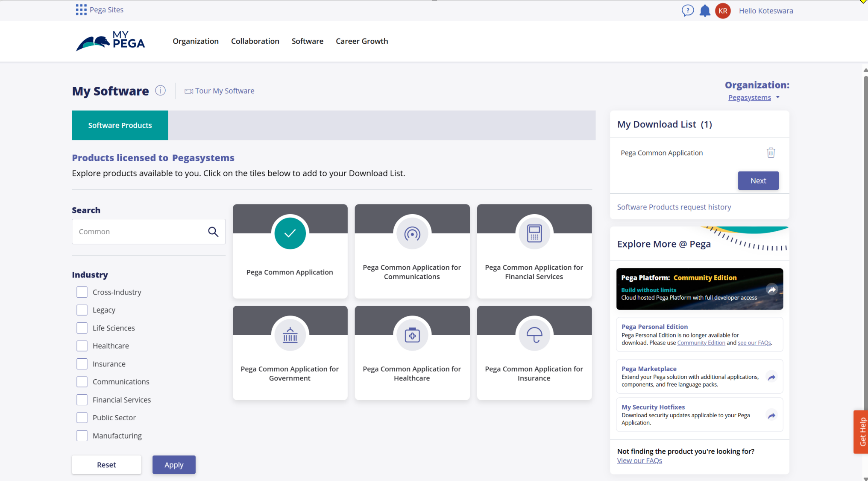The height and width of the screenshot is (481, 868).
Task: Select the Pega Common Application for Insurance tile
Action: pyautogui.click(x=534, y=353)
